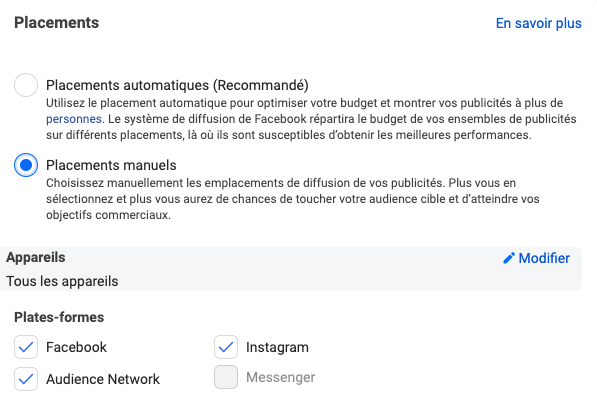Click the Placements manuels title text

(x=111, y=165)
